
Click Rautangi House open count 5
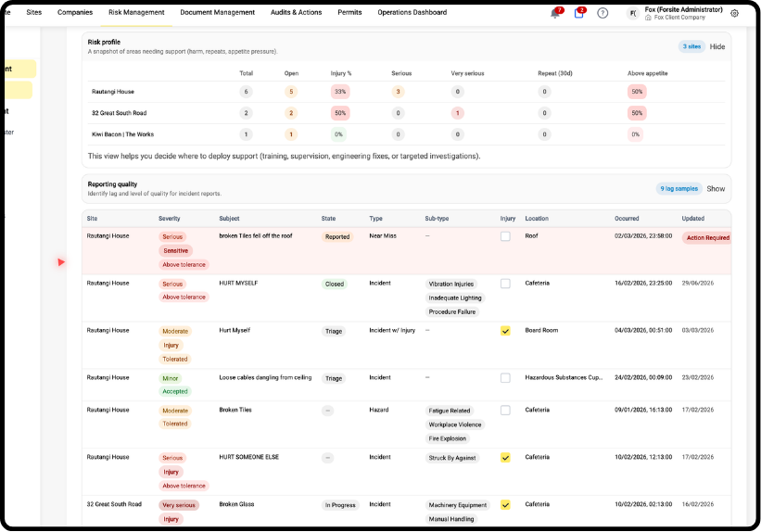pyautogui.click(x=291, y=92)
